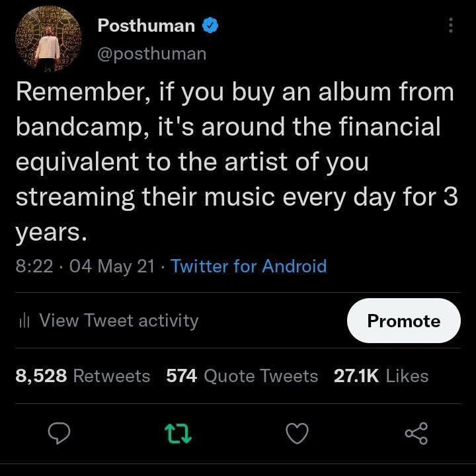This screenshot has width=476, height=476.
Task: Tap the share icon below the tweet
Action: pyautogui.click(x=416, y=434)
